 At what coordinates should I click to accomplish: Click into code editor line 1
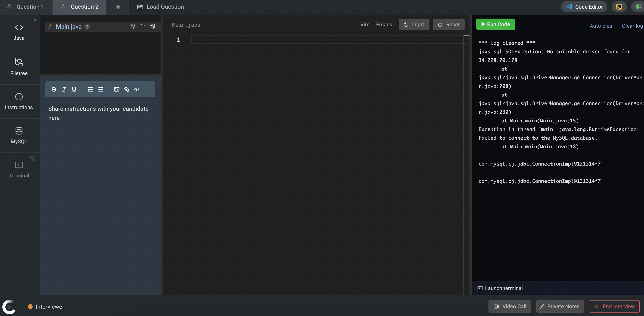coord(325,40)
